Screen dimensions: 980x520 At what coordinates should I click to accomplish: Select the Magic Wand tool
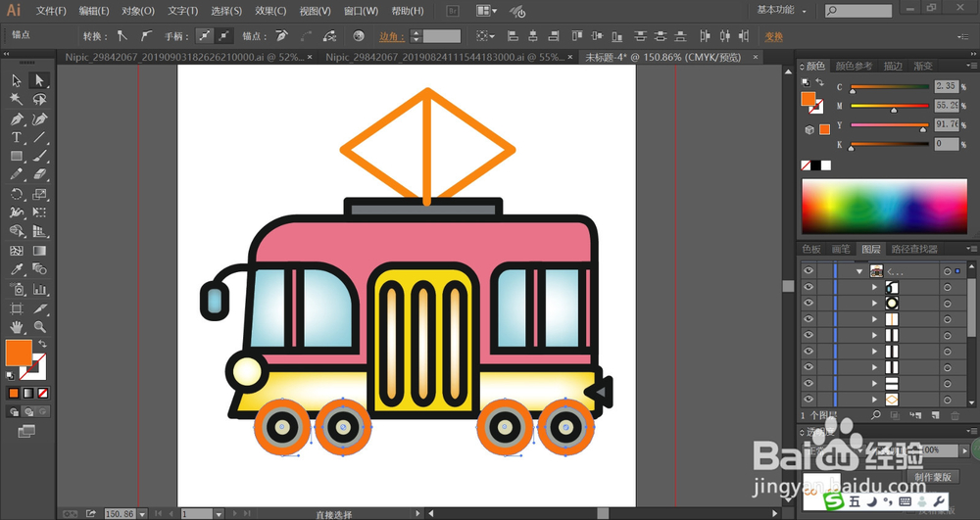tap(17, 99)
